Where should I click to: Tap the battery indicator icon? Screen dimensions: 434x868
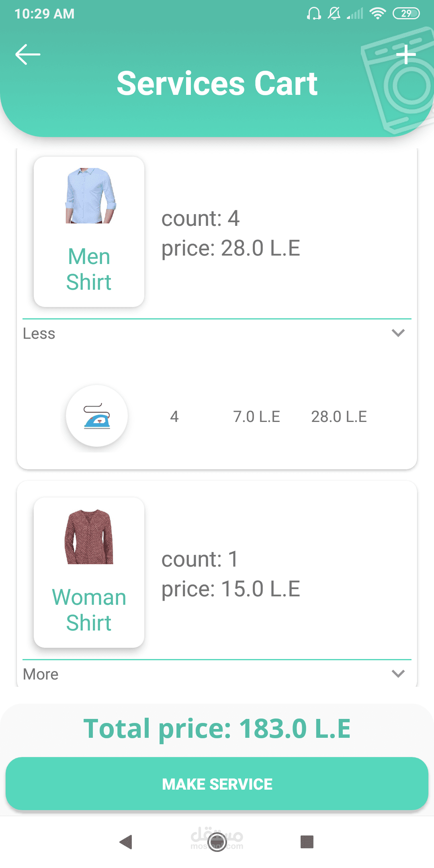point(406,14)
